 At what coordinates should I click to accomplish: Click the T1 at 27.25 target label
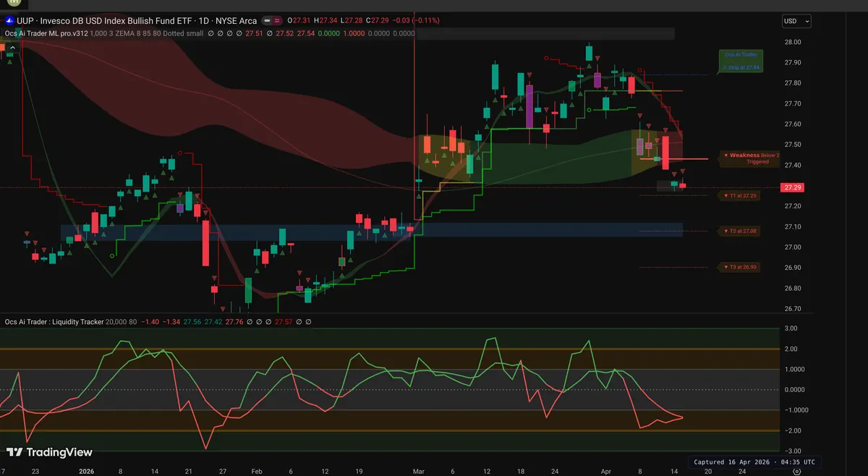pyautogui.click(x=740, y=196)
